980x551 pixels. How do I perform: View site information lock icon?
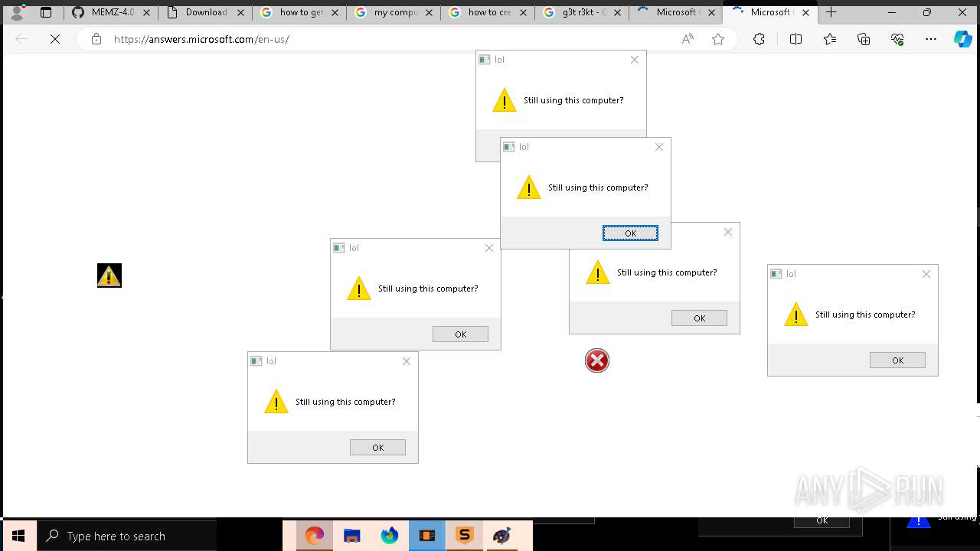(x=96, y=39)
